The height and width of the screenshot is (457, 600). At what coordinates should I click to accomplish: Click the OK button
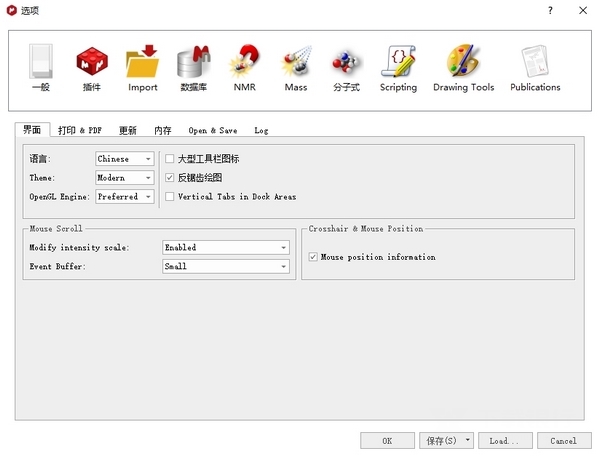pyautogui.click(x=387, y=440)
